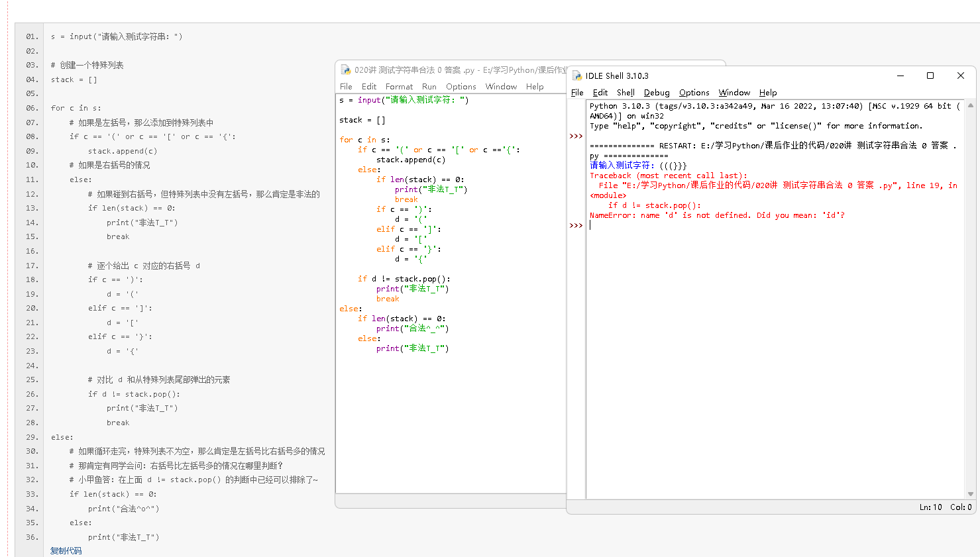980x557 pixels.
Task: Open Format menu in editor window
Action: click(x=399, y=87)
